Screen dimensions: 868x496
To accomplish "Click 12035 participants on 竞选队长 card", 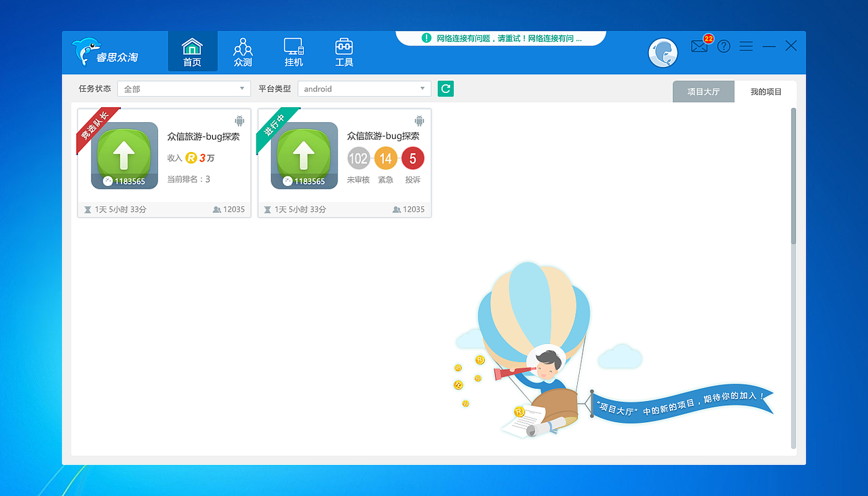I will 229,210.
